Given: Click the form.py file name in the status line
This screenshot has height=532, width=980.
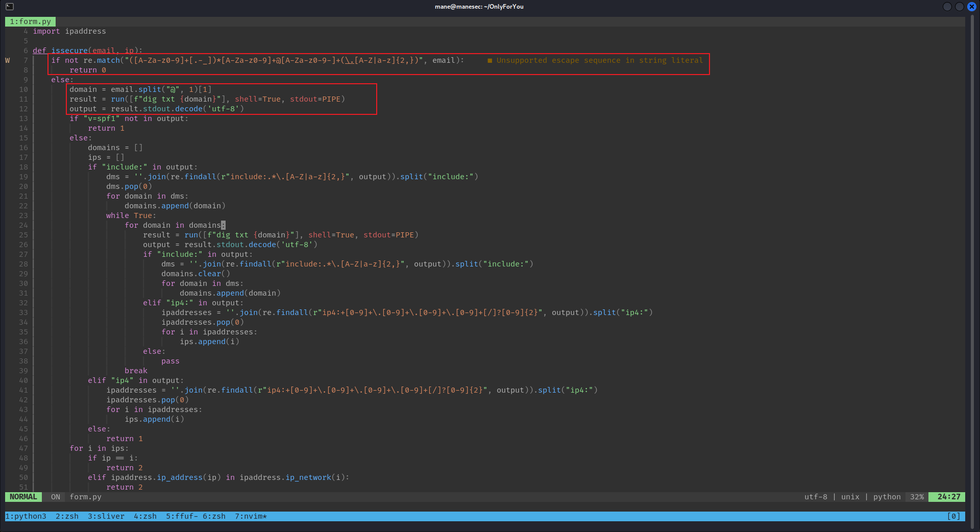Looking at the screenshot, I should tap(86, 497).
